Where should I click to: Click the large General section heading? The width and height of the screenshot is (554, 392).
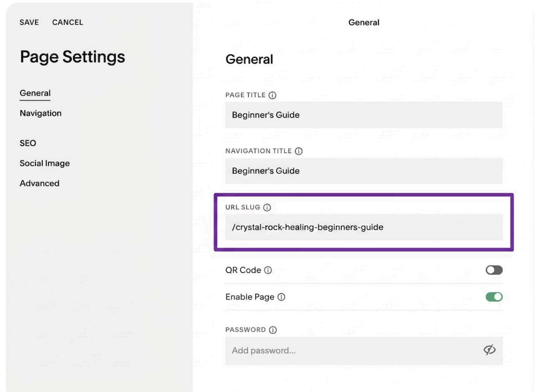pyautogui.click(x=249, y=60)
